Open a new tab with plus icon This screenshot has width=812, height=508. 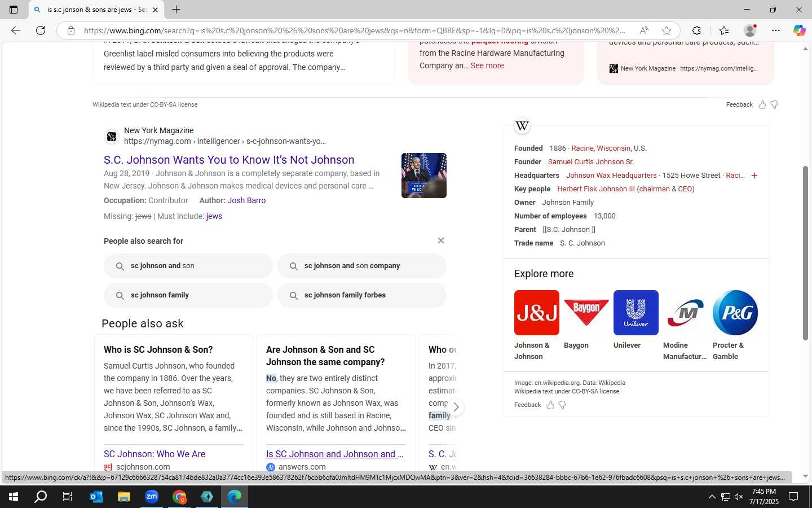176,10
